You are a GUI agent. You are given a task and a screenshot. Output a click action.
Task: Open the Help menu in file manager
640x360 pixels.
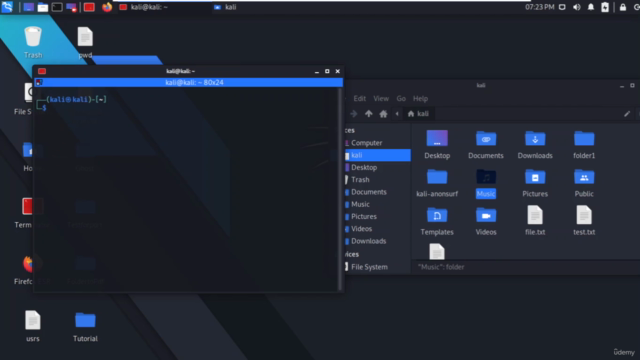(x=420, y=98)
